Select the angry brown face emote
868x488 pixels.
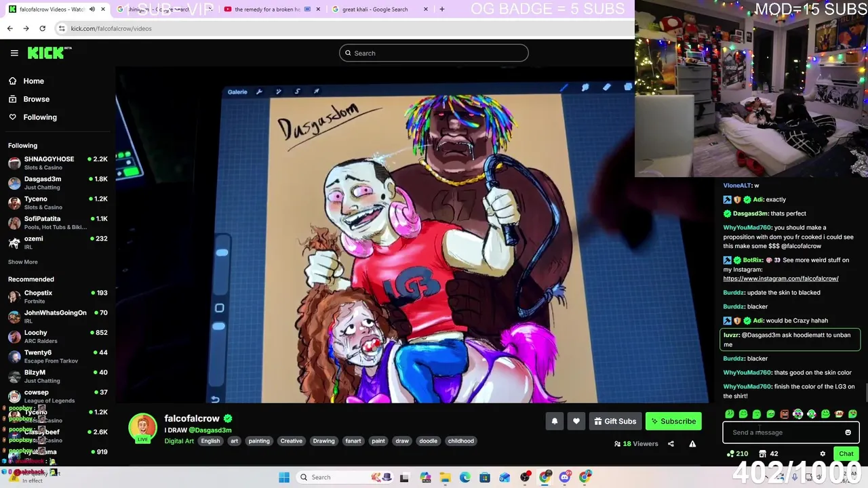tap(785, 414)
